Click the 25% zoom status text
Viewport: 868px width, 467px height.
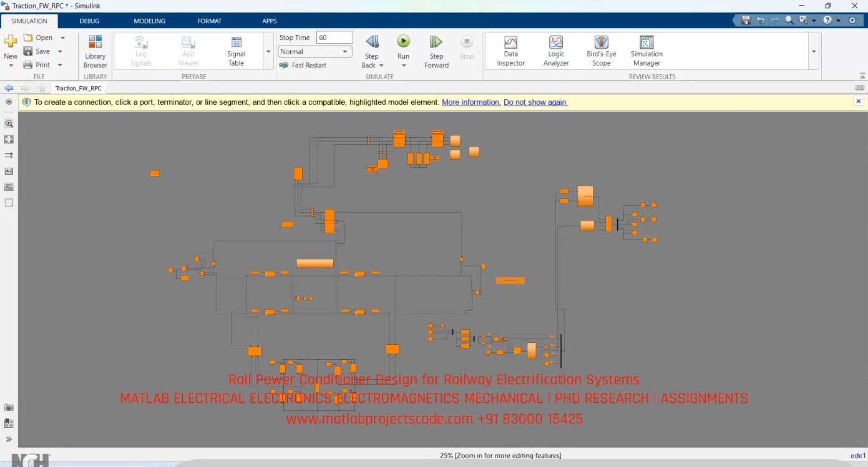(x=500, y=456)
